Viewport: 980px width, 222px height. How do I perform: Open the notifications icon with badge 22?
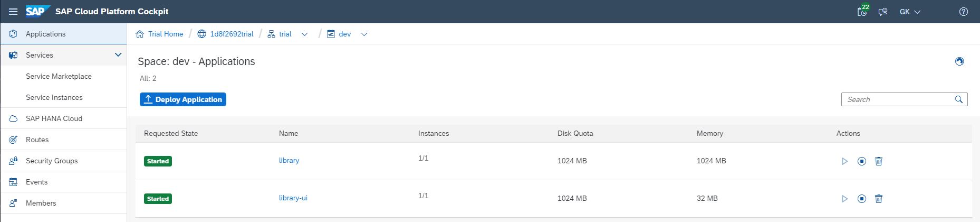pyautogui.click(x=862, y=12)
